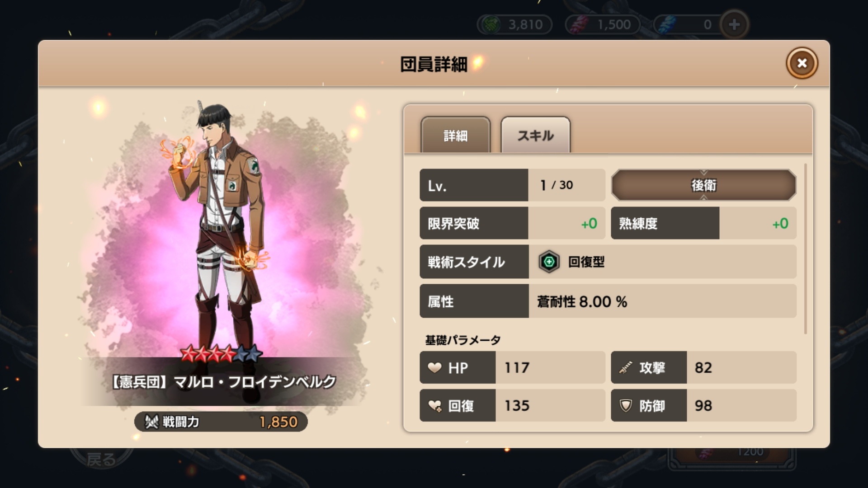Tap the green currency icon showing 3,810

[491, 24]
